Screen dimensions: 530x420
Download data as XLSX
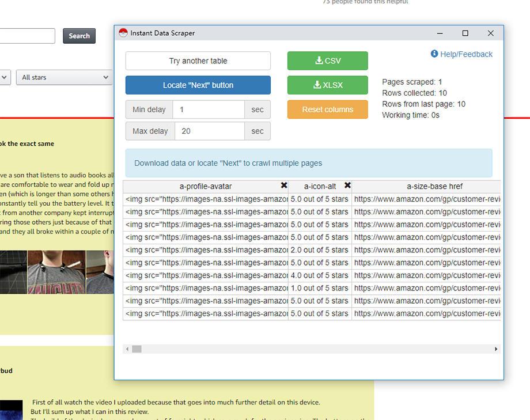pyautogui.click(x=328, y=85)
